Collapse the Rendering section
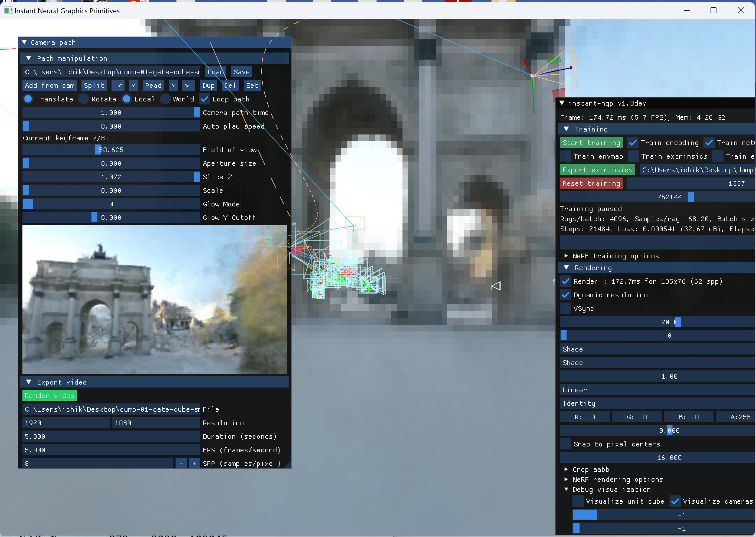Screen dimensions: 756x537 567,267
